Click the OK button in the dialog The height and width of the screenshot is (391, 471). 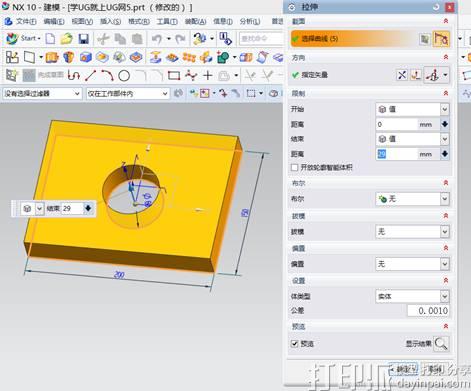(403, 369)
